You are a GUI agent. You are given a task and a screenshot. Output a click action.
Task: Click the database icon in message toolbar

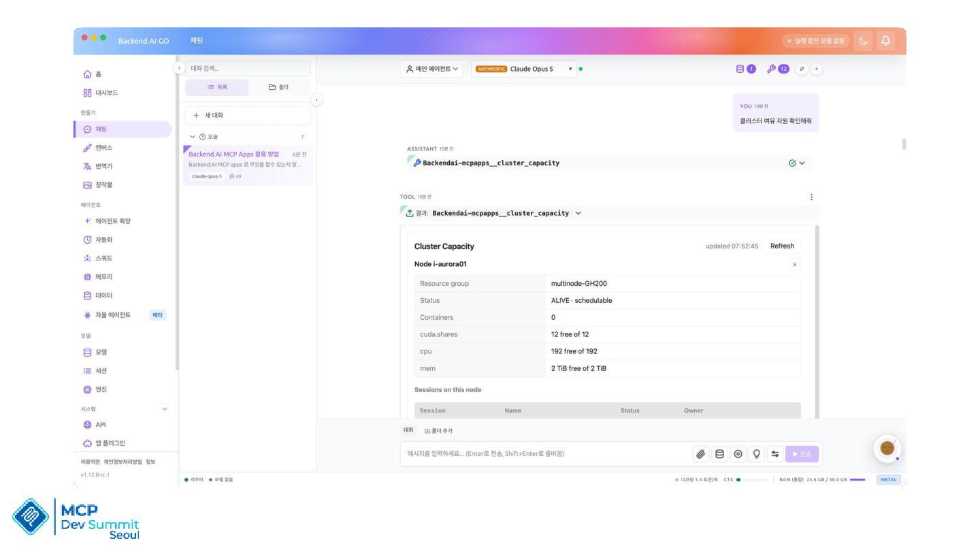(719, 454)
